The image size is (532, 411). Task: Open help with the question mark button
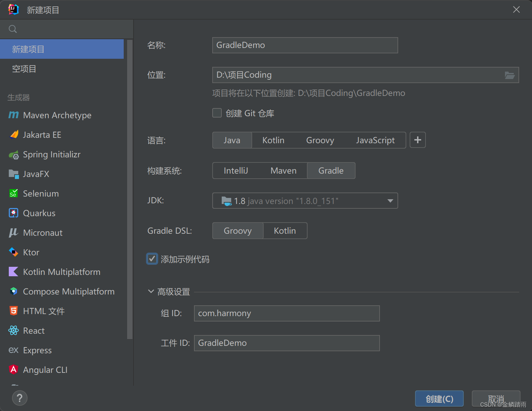20,398
